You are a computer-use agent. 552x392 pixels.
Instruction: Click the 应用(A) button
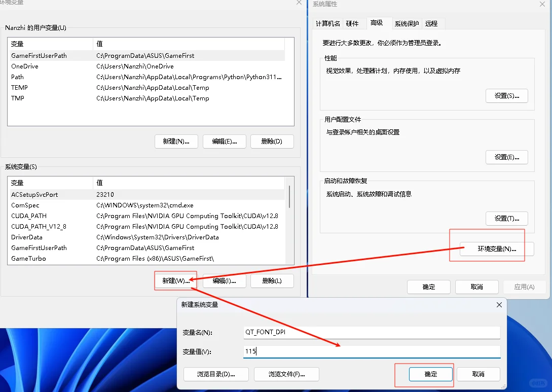tap(524, 287)
